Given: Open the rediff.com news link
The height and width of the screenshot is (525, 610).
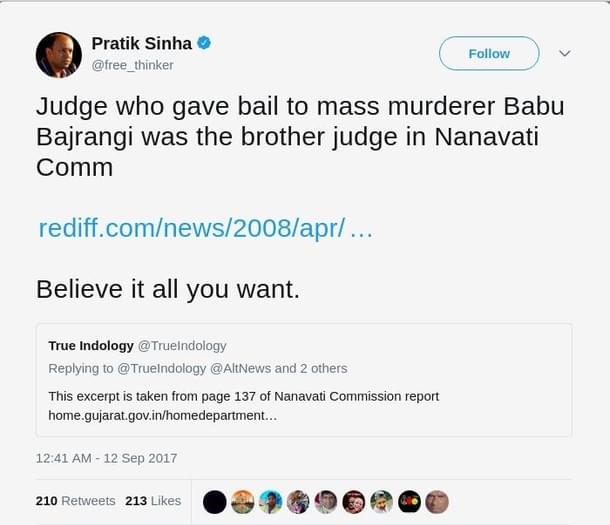Looking at the screenshot, I should 205,227.
